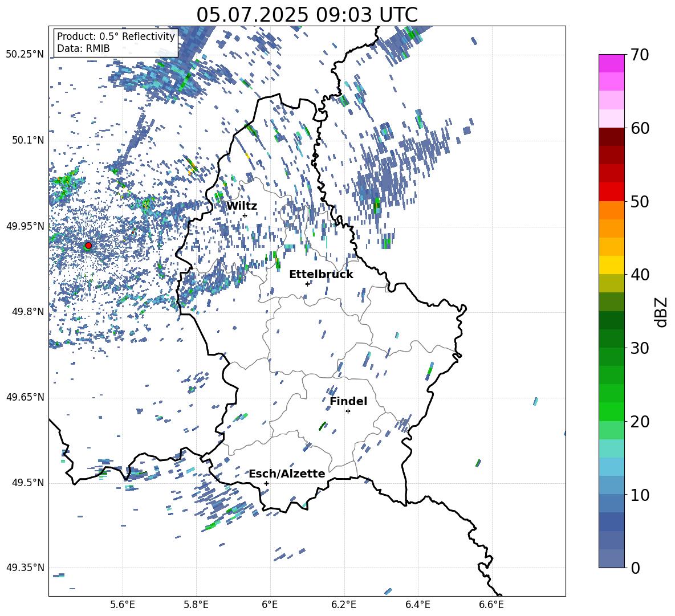Click the 6°E longitude tick label
675x616 pixels.
[270, 605]
